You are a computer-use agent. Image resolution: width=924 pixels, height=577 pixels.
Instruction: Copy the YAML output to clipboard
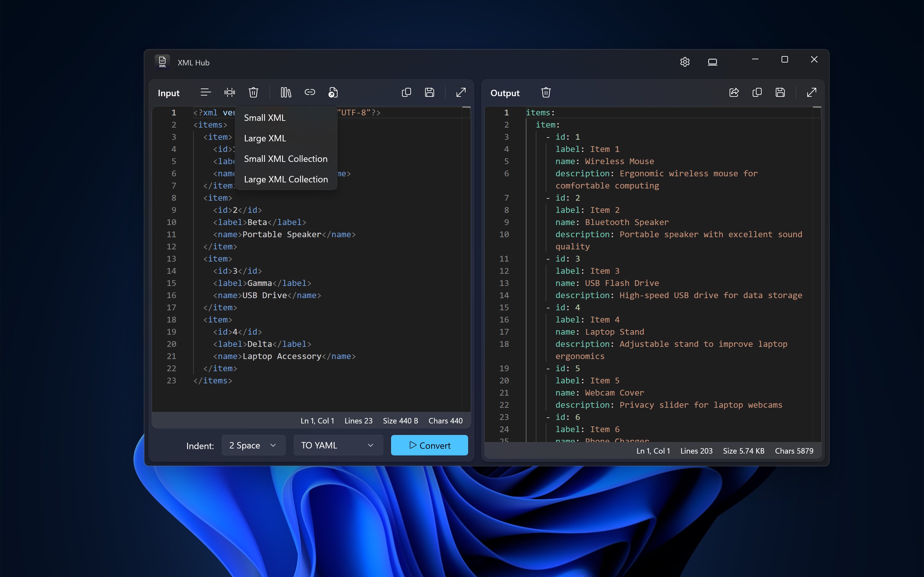(x=757, y=92)
